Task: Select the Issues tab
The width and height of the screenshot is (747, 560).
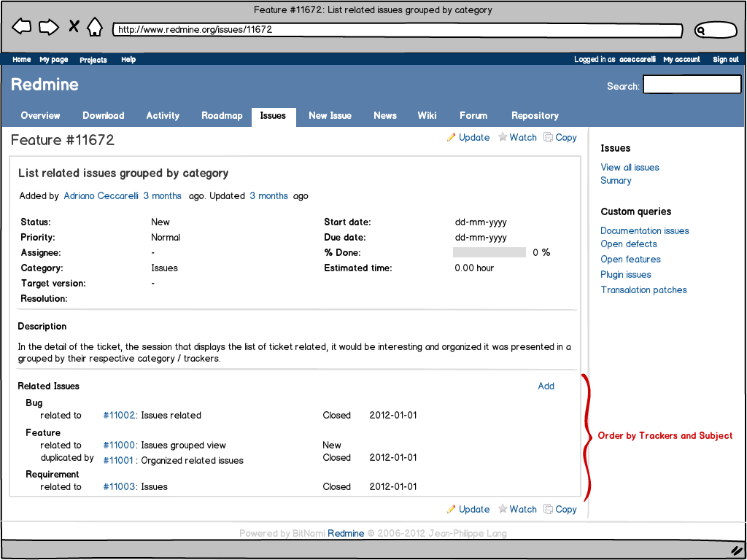Action: (274, 117)
